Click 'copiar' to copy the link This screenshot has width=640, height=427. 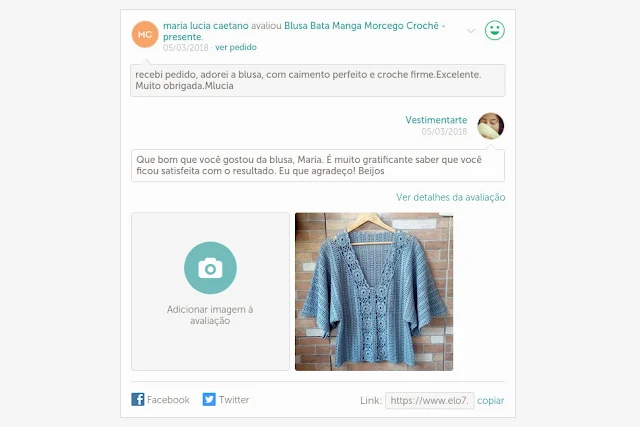pos(491,400)
